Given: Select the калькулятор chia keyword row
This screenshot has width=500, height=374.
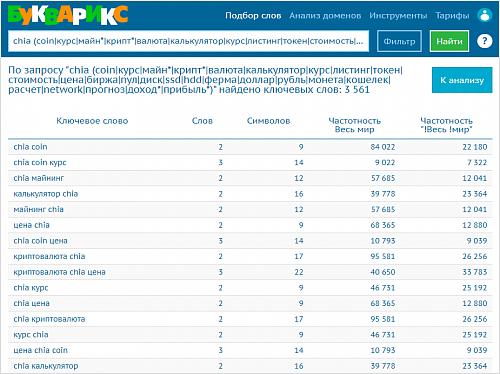Looking at the screenshot, I should point(250,194).
